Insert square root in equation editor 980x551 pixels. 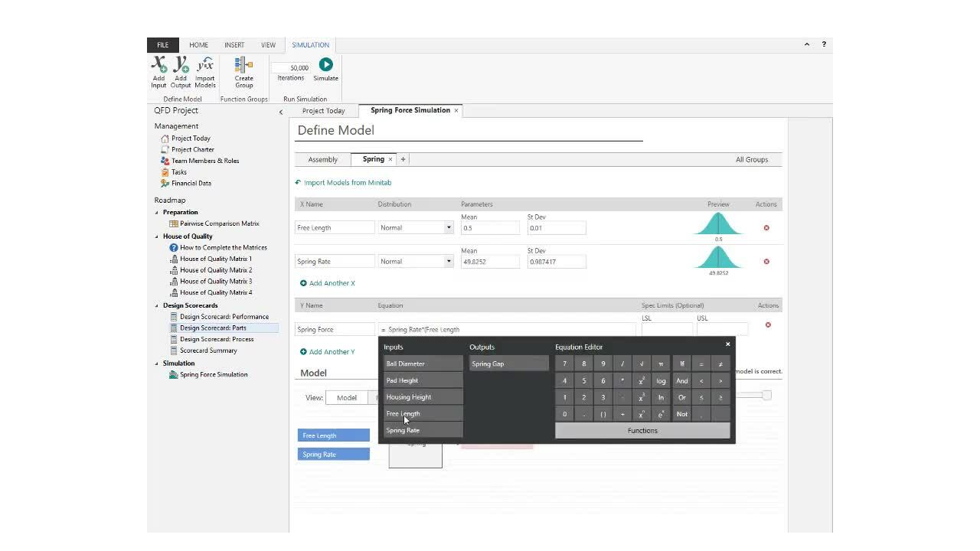pyautogui.click(x=642, y=364)
